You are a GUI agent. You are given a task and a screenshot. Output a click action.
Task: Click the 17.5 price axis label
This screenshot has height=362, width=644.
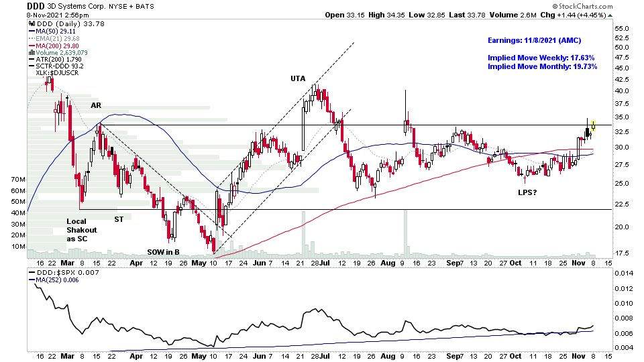point(622,253)
